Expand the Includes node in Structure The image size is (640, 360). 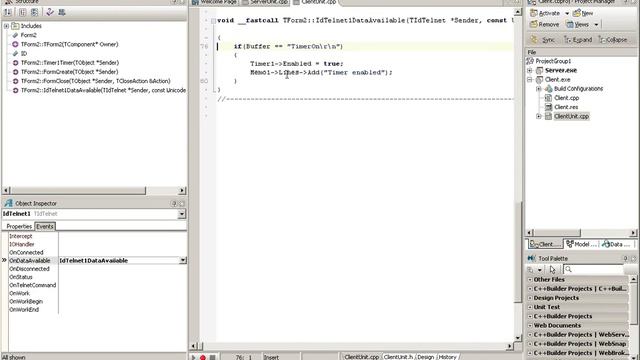(6, 26)
